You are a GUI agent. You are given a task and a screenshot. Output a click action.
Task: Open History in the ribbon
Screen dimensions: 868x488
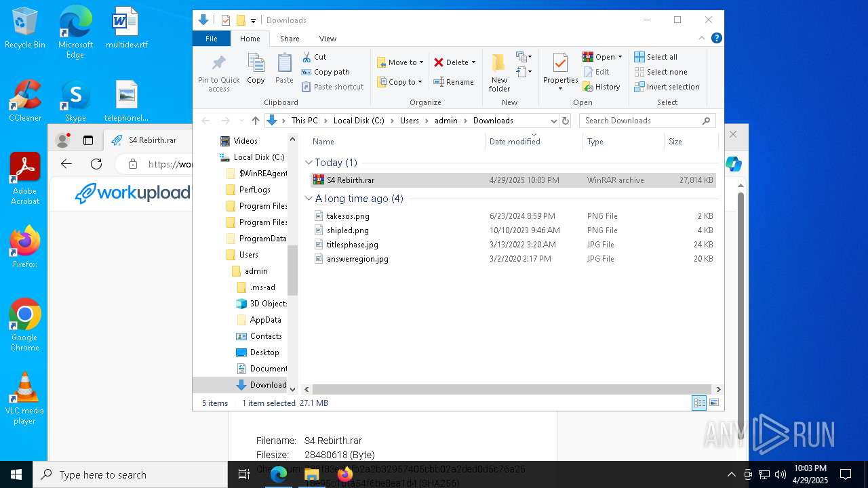(x=601, y=87)
